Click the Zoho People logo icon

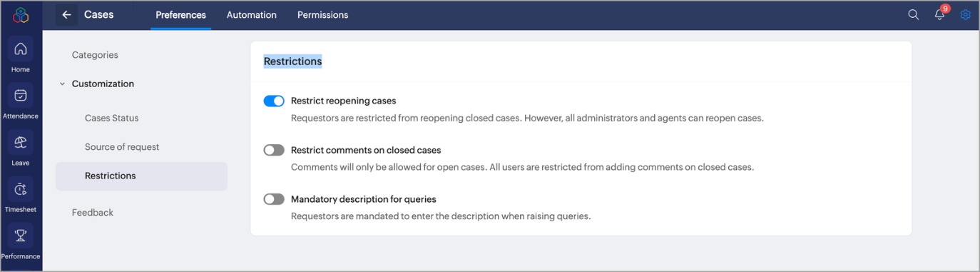pos(21,15)
